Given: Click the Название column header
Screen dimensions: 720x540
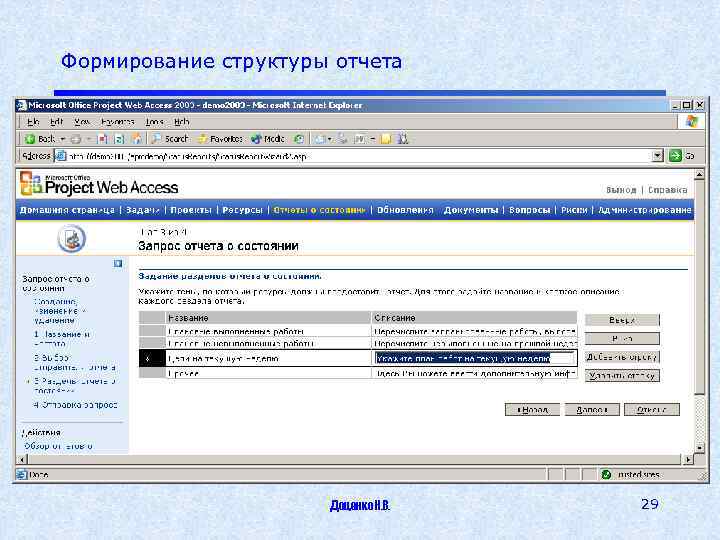Looking at the screenshot, I should (268, 318).
